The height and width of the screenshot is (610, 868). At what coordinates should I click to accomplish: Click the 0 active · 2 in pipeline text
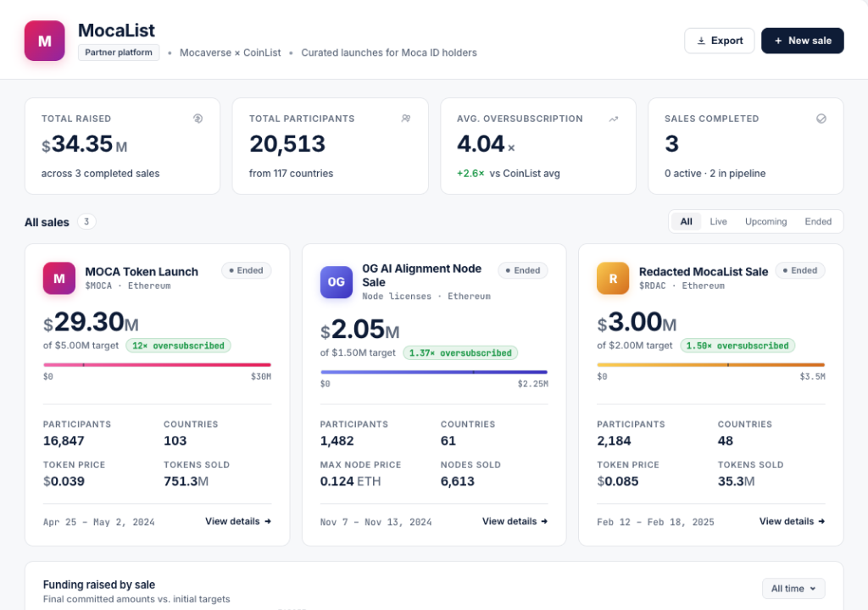(x=715, y=174)
